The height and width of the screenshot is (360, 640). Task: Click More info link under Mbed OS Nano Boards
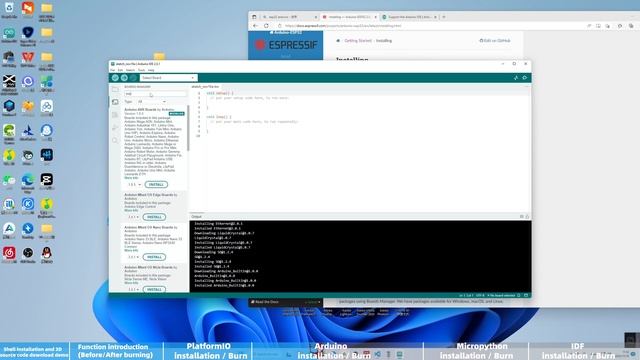pyautogui.click(x=131, y=250)
